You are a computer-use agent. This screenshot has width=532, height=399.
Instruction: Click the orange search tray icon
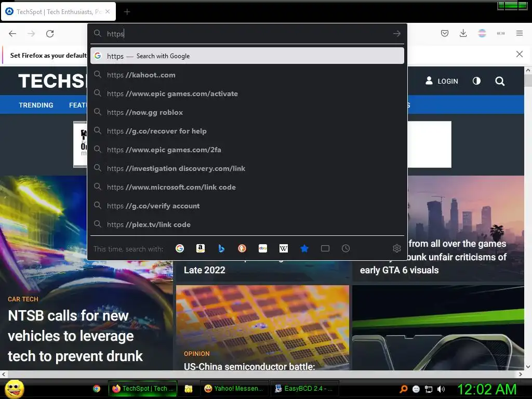403,389
